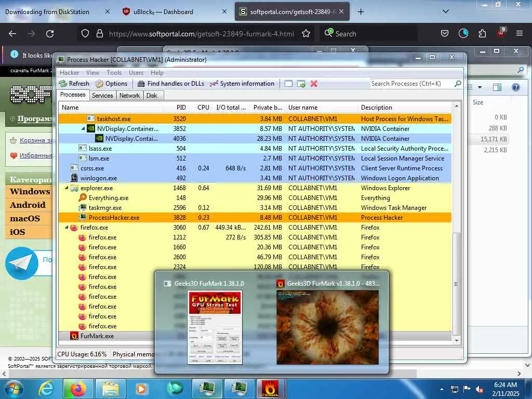This screenshot has height=399, width=532.
Task: Open Internet Explorer from the taskbar
Action: point(46,389)
